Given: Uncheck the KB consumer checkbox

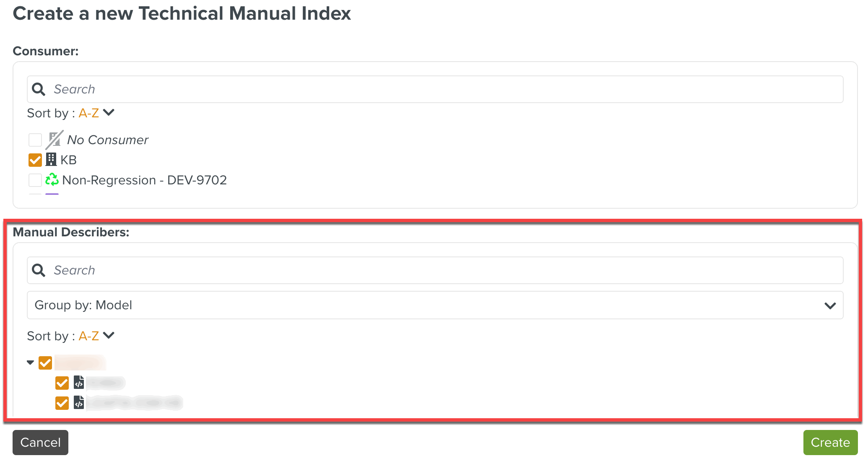Looking at the screenshot, I should (x=35, y=160).
